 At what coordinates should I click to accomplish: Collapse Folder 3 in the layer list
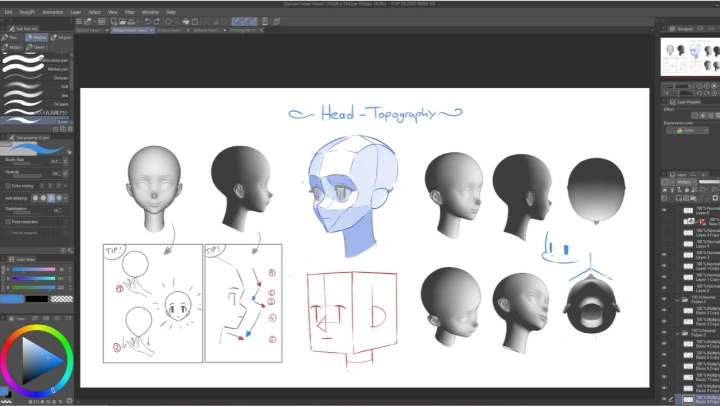677,333
